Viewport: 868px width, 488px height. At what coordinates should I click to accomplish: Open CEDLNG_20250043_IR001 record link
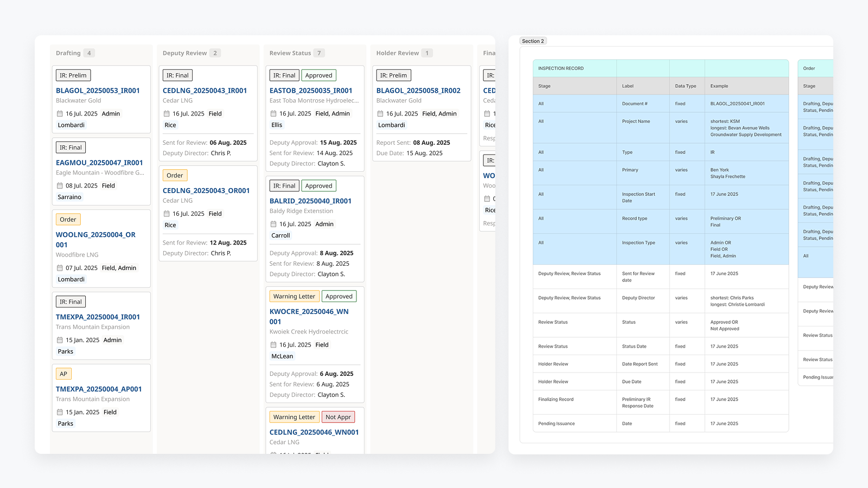pos(205,91)
